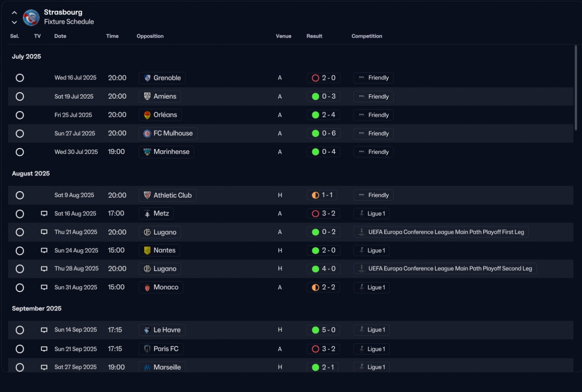The width and height of the screenshot is (582, 392).
Task: Click the Grenoble club crest
Action: click(x=147, y=78)
